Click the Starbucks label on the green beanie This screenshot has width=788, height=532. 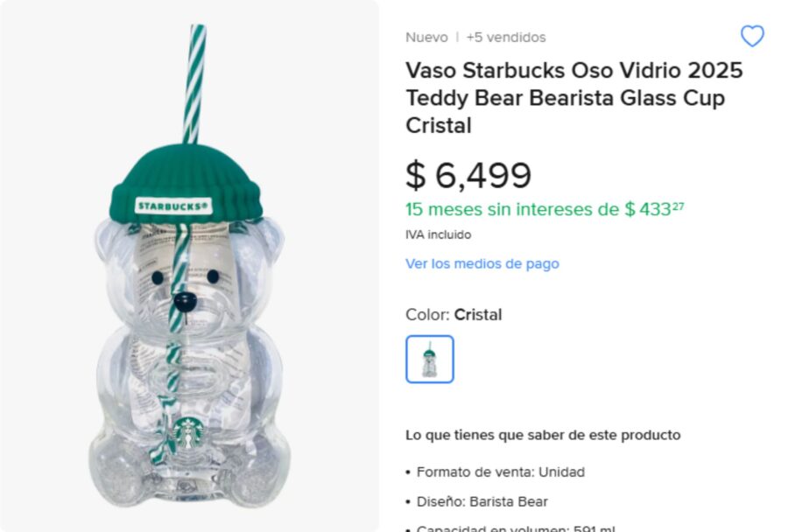(173, 206)
